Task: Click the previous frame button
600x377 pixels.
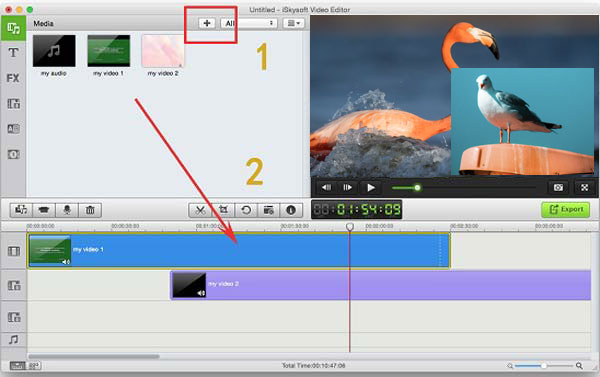Action: point(326,188)
